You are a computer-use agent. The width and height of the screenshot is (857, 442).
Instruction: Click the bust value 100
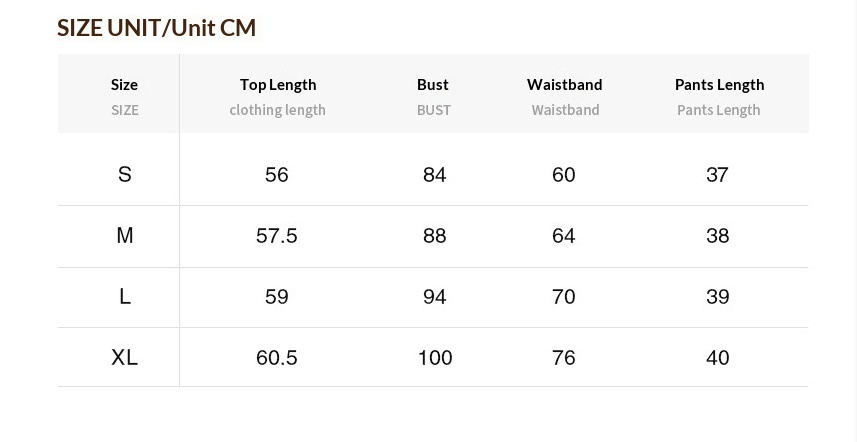(x=435, y=358)
